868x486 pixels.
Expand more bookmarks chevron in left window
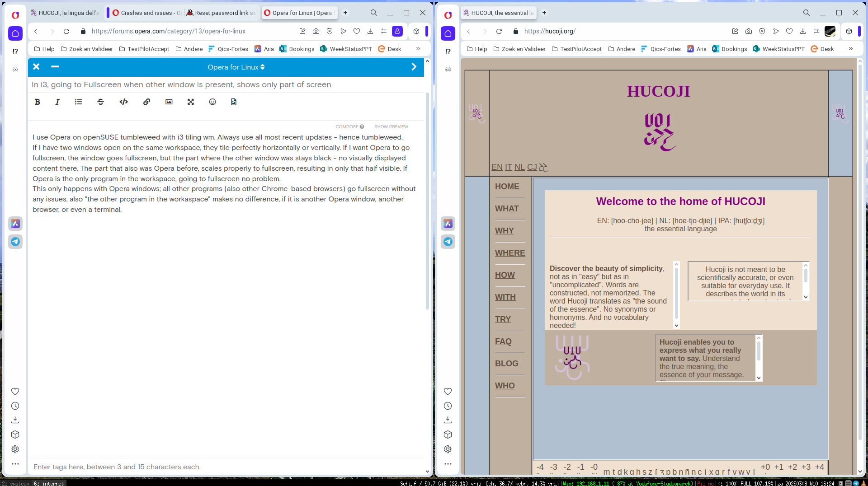(x=418, y=49)
